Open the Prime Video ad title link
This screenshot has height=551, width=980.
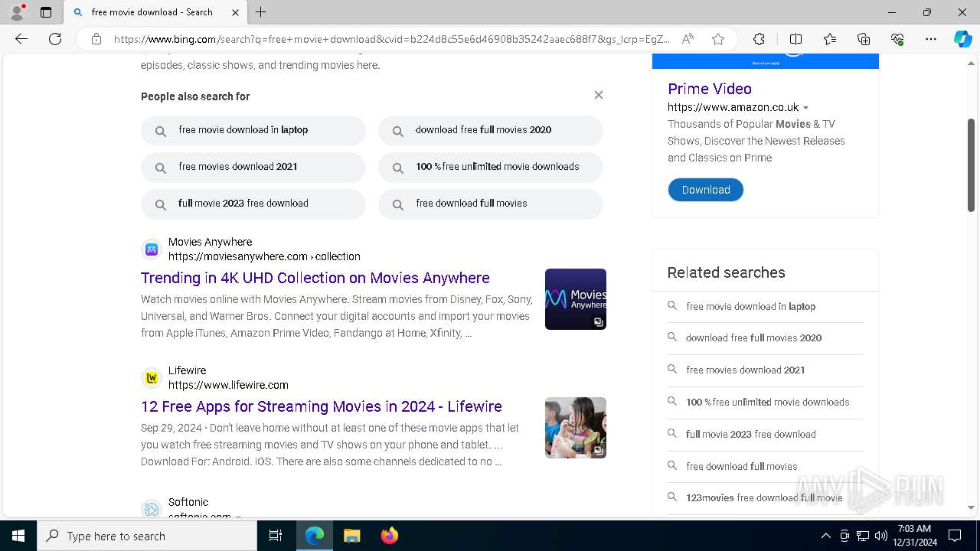[x=710, y=89]
